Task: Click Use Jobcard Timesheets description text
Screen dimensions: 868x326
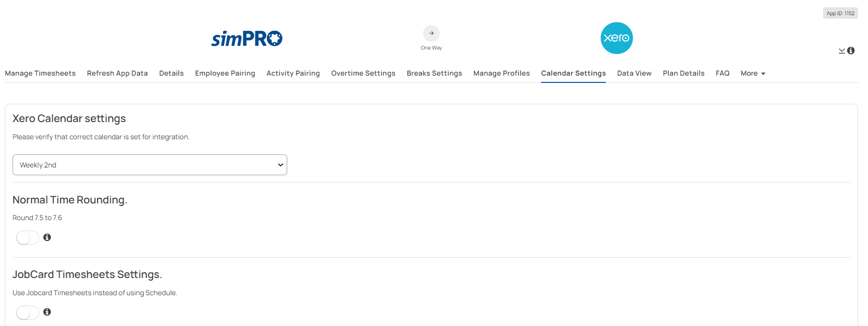Action: 95,293
